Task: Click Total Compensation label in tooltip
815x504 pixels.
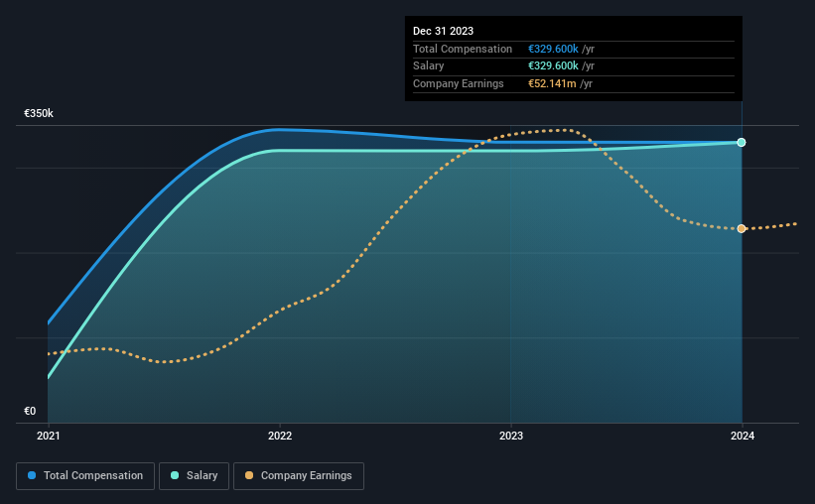Action: tap(463, 49)
